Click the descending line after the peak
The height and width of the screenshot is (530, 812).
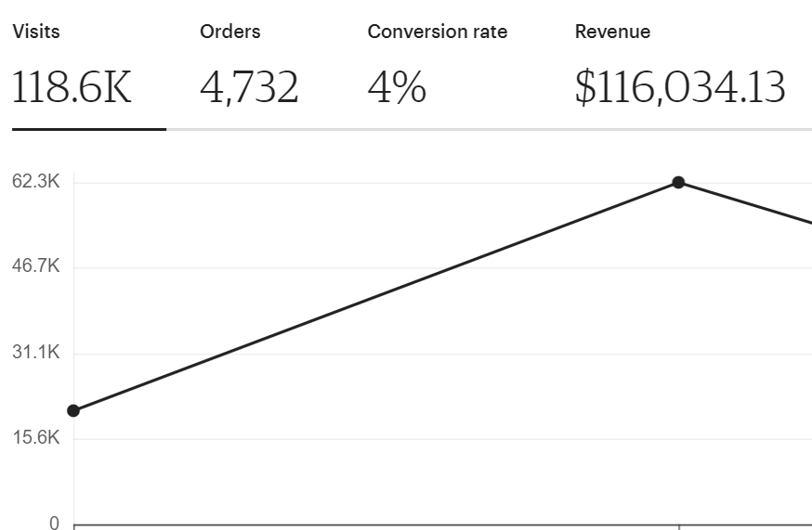point(745,203)
